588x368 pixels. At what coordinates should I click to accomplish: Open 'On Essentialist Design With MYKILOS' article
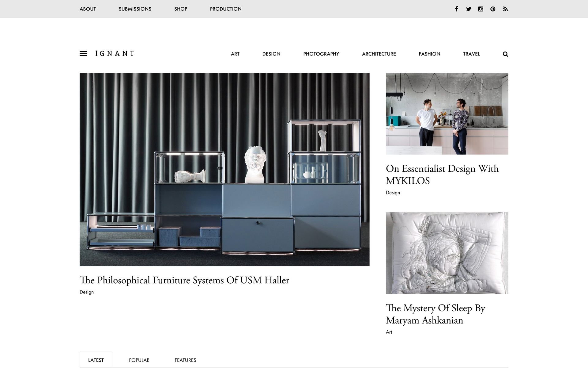[x=442, y=174]
